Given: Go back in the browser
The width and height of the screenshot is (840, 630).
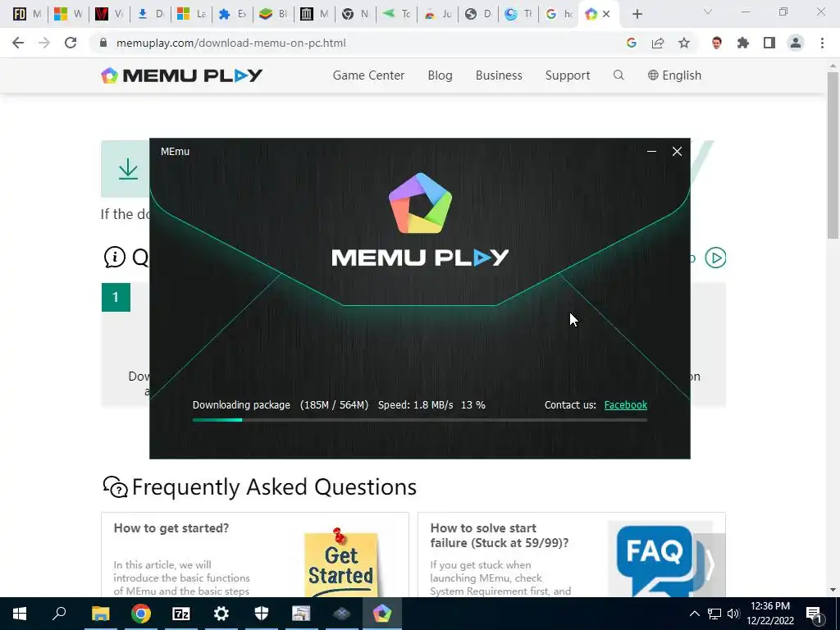Looking at the screenshot, I should tap(18, 43).
